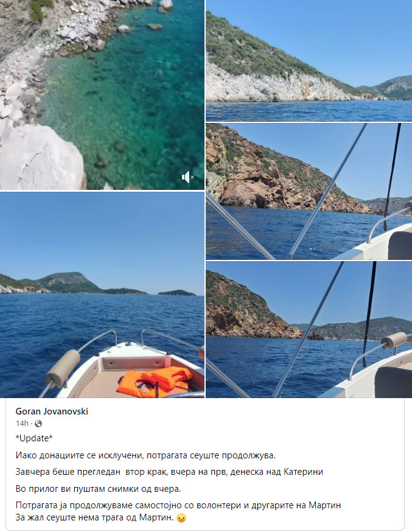This screenshot has width=412, height=532.
Task: Click the orange life jackets in the boat photo
Action: (155, 382)
